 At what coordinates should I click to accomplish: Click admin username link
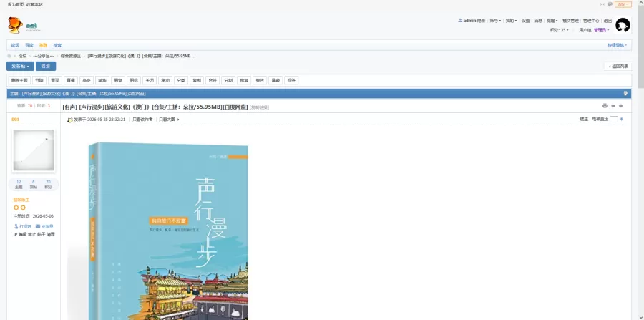(469, 21)
